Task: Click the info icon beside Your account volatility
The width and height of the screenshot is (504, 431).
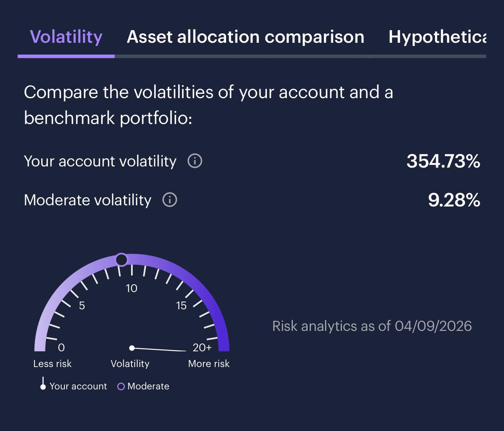Action: (x=195, y=161)
